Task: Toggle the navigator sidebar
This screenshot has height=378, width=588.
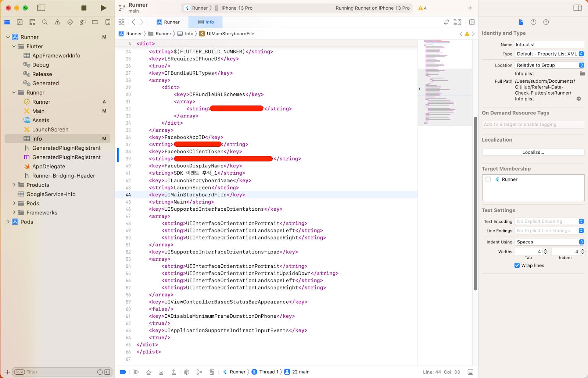Action: pos(41,8)
